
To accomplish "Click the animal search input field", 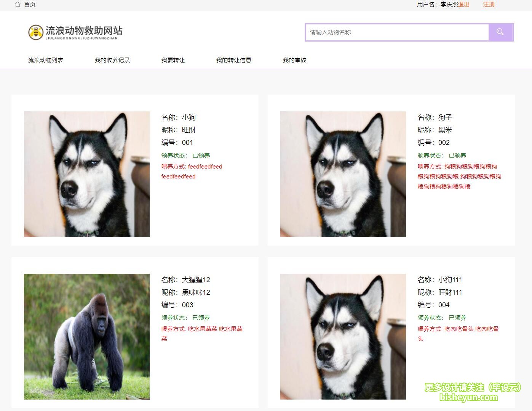I will [x=396, y=32].
